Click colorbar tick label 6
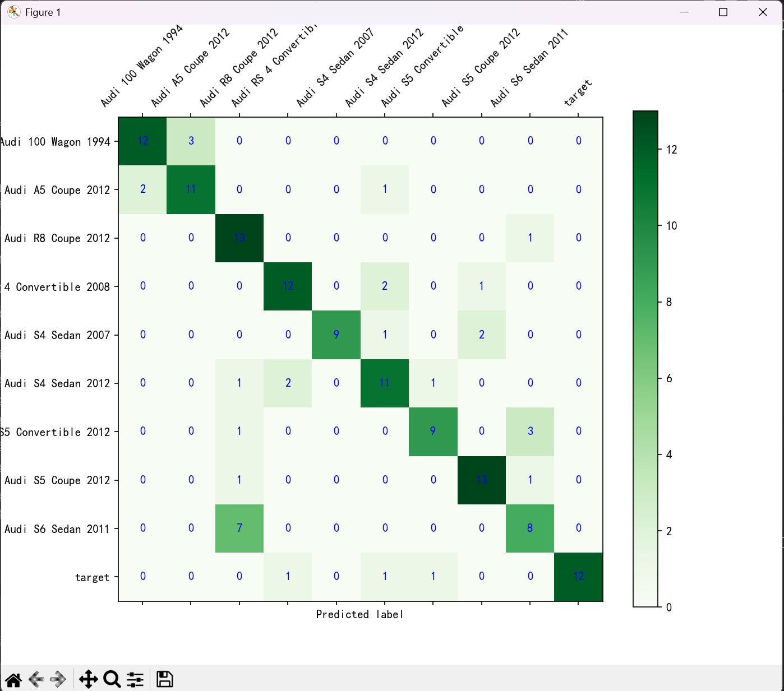784x691 pixels. (668, 378)
